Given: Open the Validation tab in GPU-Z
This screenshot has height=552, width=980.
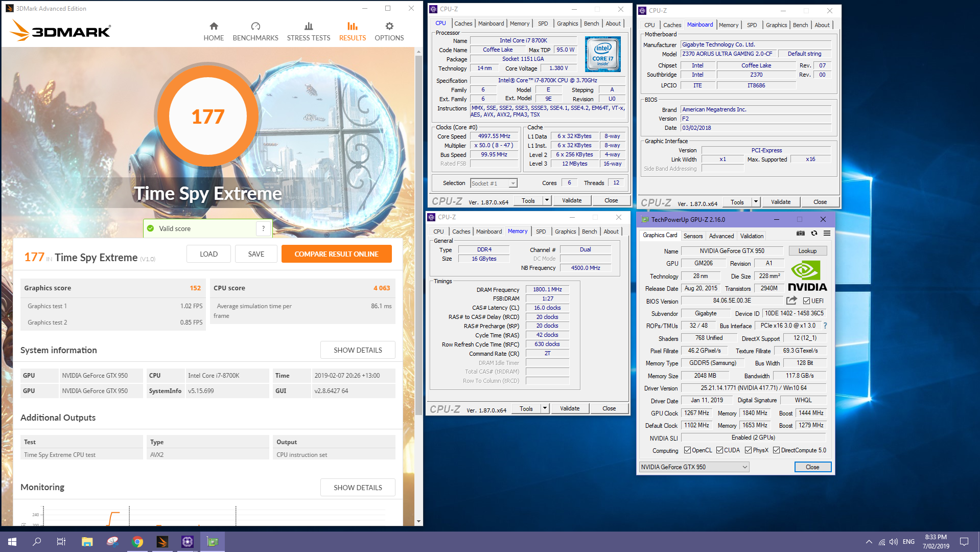Looking at the screenshot, I should click(752, 236).
